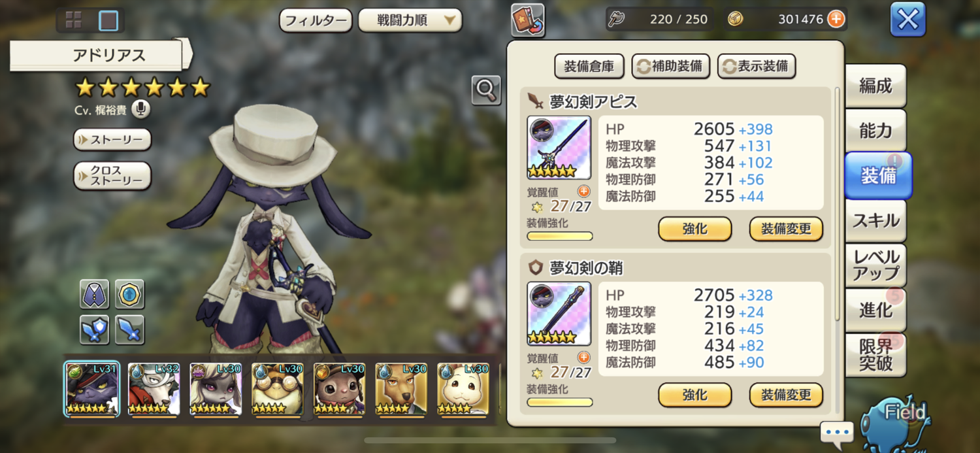This screenshot has height=453, width=980.
Task: Tap the blue shield skill icon
Action: click(94, 329)
